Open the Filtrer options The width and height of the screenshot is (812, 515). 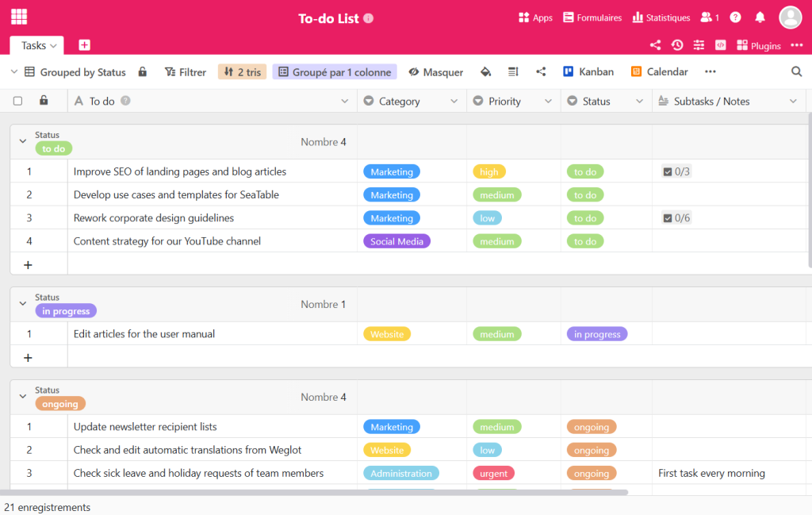click(185, 71)
